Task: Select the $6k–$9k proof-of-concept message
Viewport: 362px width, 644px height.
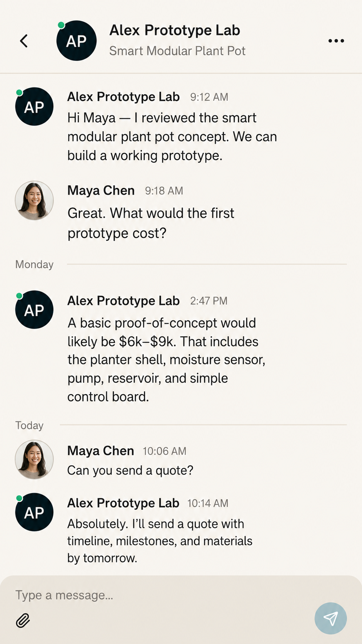Action: point(166,360)
